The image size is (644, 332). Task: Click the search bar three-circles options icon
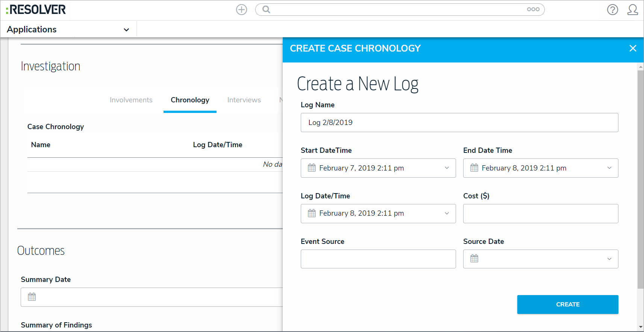tap(533, 9)
